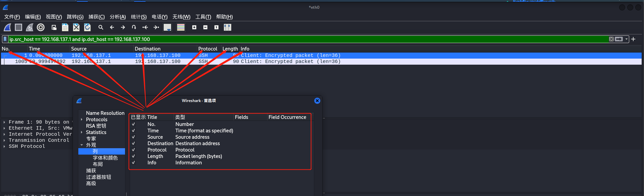644x196 pixels.
Task: Sort packet list by Destination column
Action: point(165,49)
